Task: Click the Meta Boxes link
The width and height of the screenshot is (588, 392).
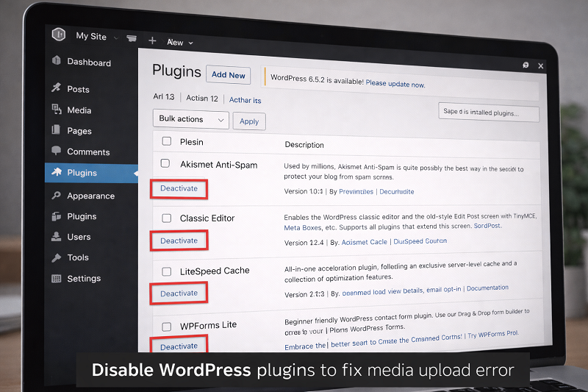Action: pos(303,227)
